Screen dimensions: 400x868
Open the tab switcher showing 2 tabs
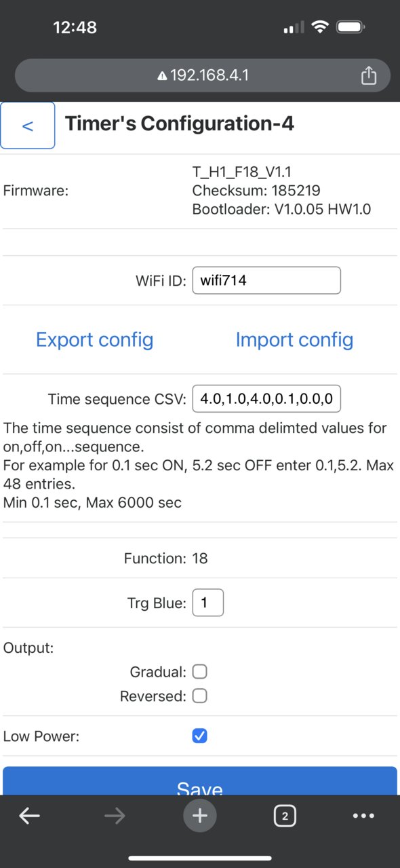click(285, 816)
